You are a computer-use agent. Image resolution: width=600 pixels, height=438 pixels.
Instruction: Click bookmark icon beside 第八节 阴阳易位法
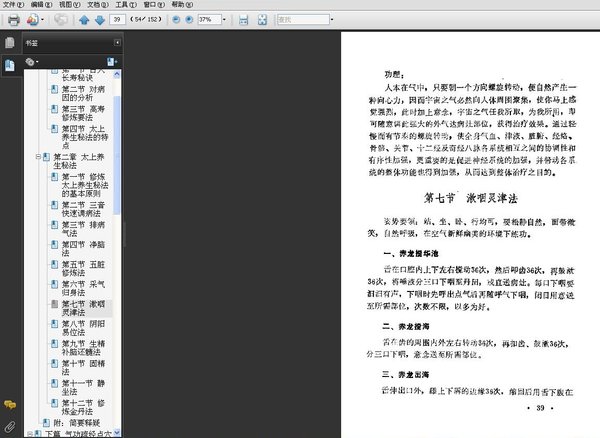coord(55,324)
